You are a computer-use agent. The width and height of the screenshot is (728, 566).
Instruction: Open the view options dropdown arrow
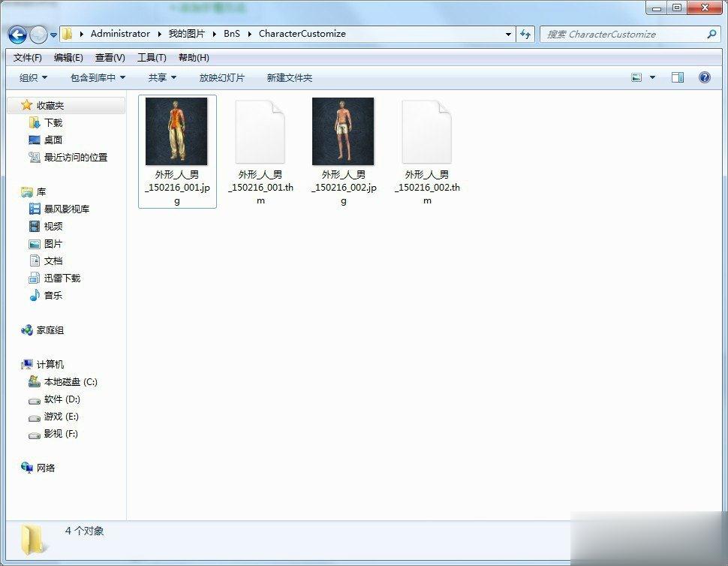click(652, 77)
